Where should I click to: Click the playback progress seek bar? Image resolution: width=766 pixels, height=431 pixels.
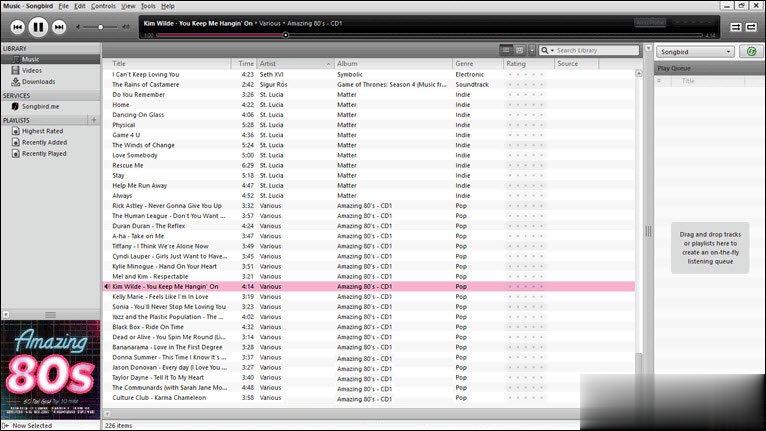click(429, 35)
